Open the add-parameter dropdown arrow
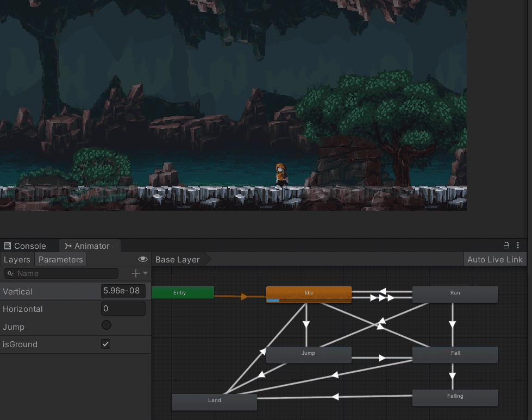 (145, 273)
